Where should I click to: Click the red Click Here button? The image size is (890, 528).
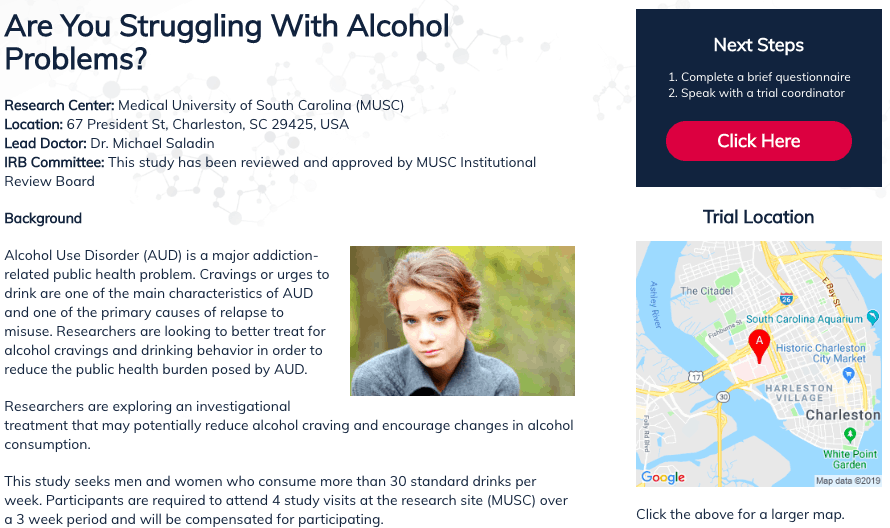[x=758, y=141]
